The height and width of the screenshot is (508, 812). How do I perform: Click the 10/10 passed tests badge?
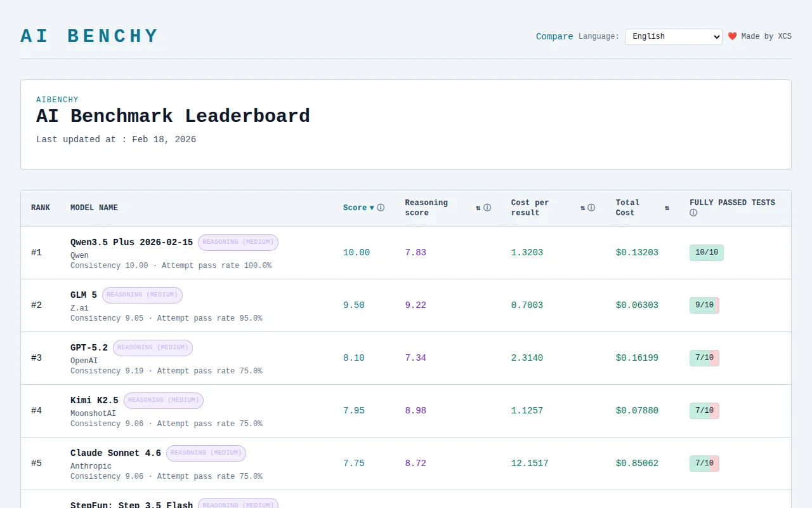coord(707,253)
